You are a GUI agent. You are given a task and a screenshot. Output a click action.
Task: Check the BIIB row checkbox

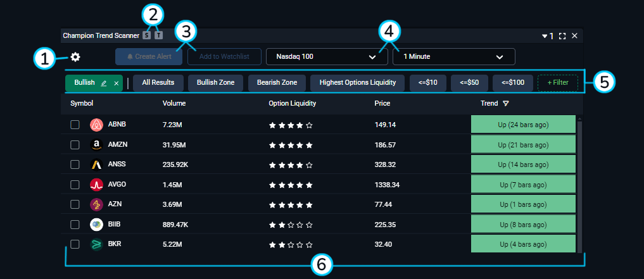[75, 225]
